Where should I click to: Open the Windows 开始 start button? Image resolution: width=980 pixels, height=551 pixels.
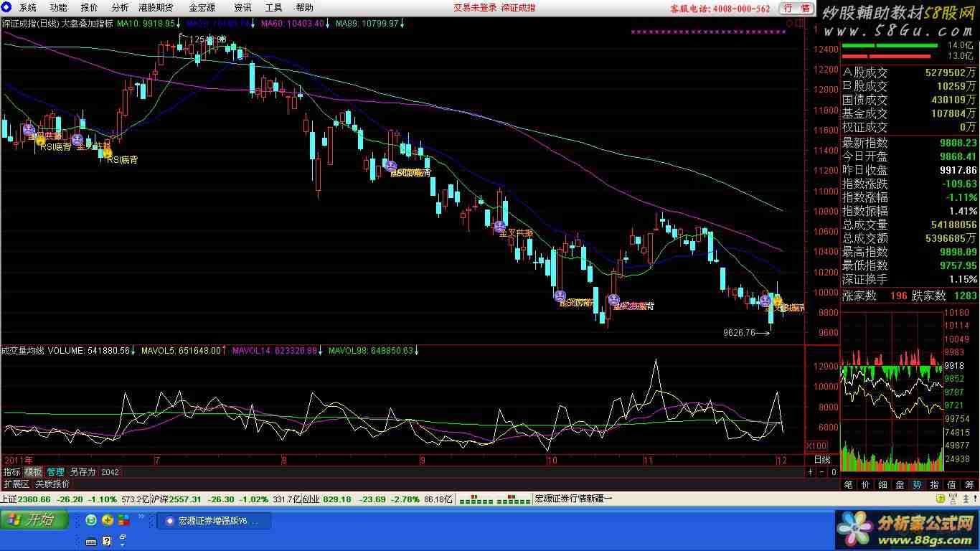(x=34, y=520)
